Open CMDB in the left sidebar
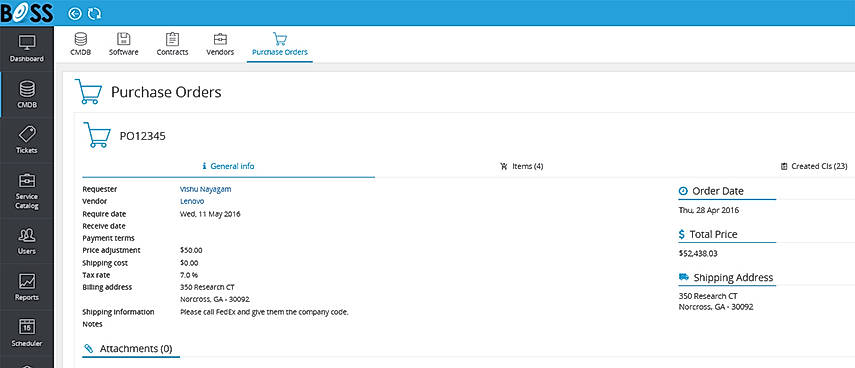 tap(27, 95)
